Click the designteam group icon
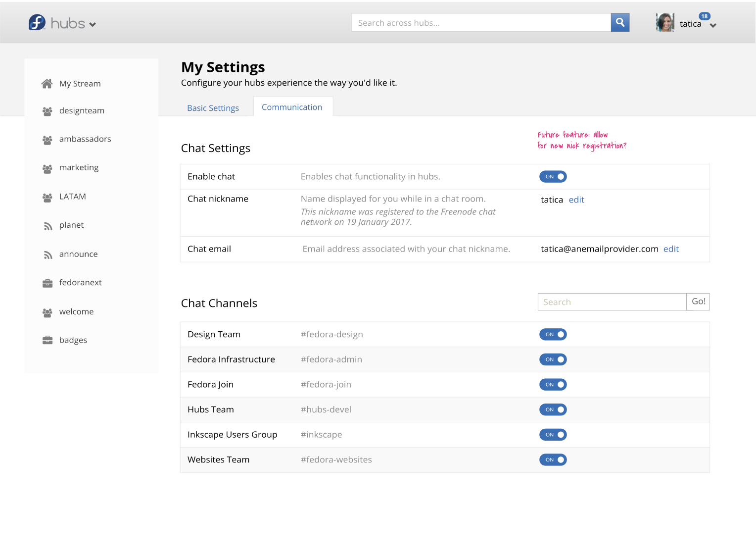 point(47,111)
